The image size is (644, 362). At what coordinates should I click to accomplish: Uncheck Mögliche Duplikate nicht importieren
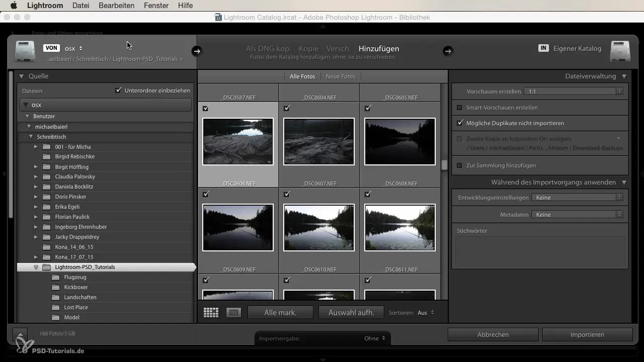click(x=459, y=123)
